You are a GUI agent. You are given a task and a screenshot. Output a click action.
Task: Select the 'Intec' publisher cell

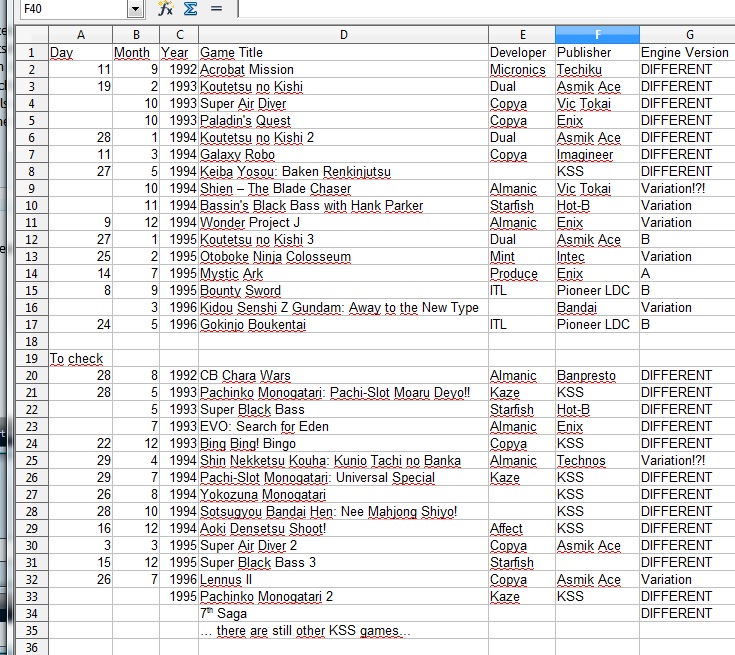tap(598, 256)
